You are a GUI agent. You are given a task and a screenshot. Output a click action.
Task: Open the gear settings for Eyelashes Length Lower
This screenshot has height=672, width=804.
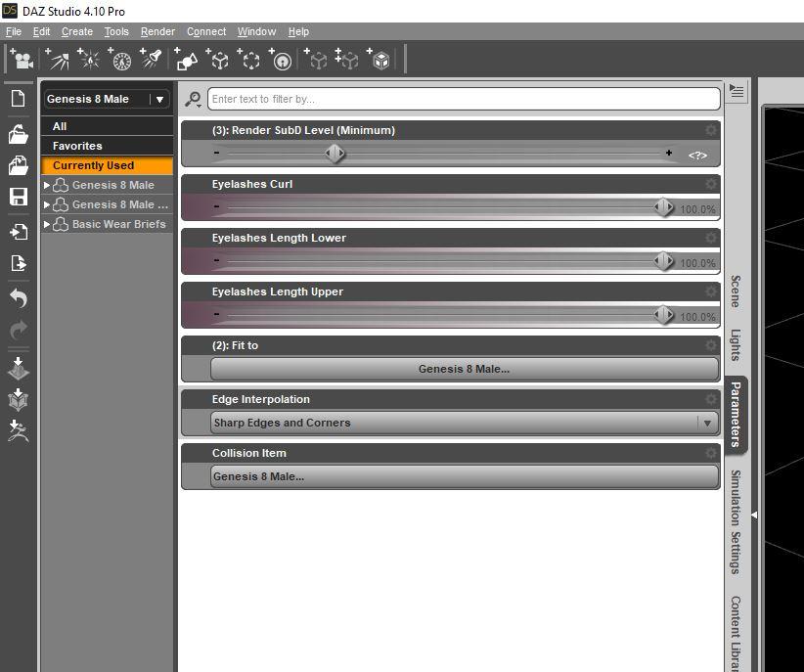tap(711, 238)
